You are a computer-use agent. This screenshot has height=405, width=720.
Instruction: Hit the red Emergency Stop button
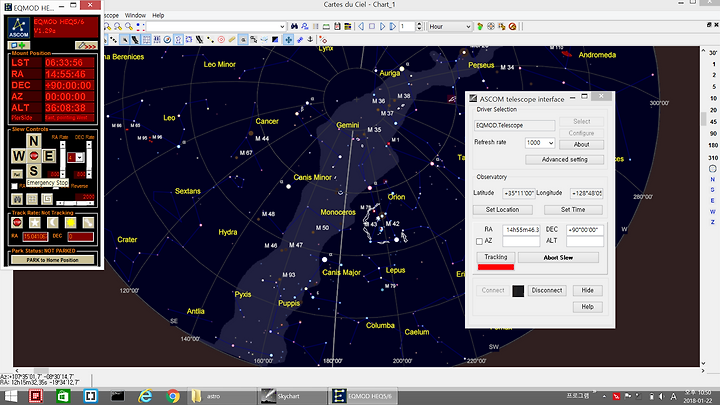(x=34, y=156)
